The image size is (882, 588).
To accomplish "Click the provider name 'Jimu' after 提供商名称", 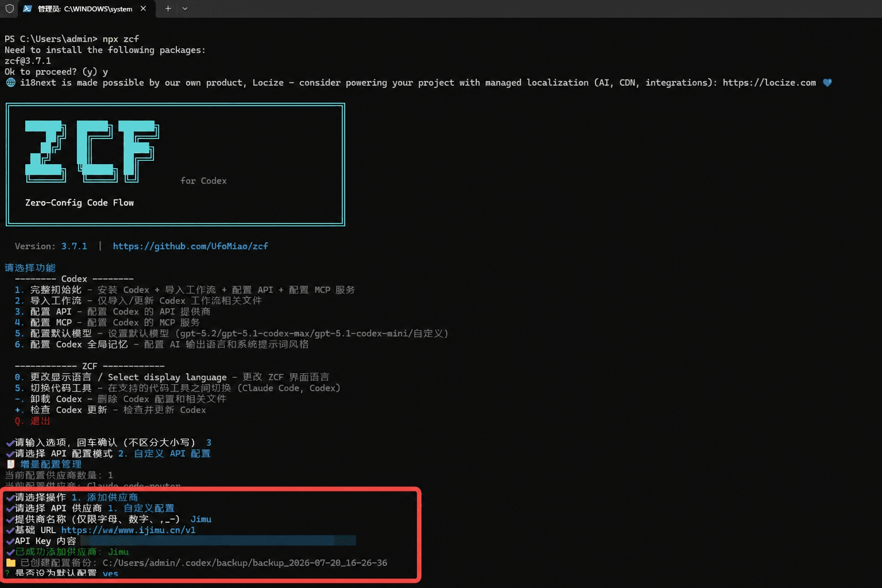I will tap(201, 519).
